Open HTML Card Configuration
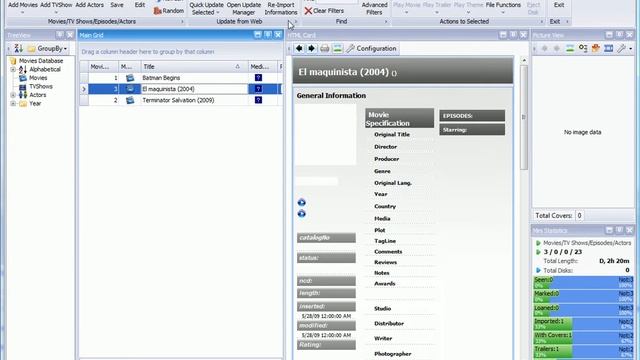 pyautogui.click(x=371, y=49)
